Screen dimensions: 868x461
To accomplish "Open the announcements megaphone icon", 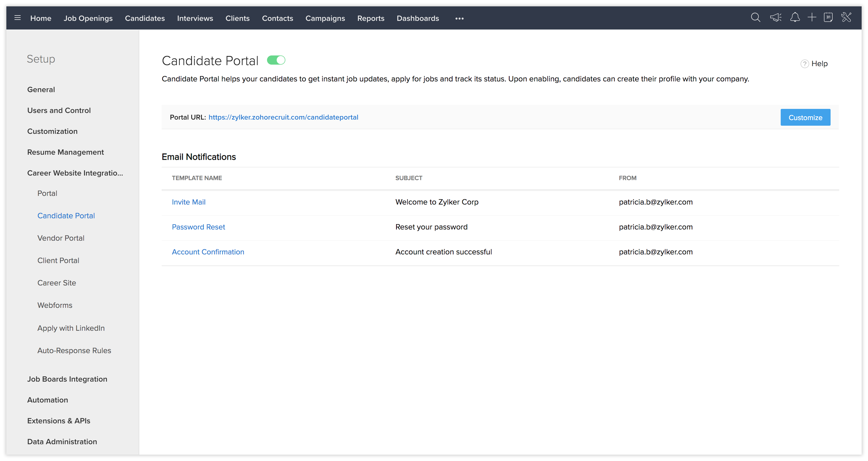I will coord(775,18).
